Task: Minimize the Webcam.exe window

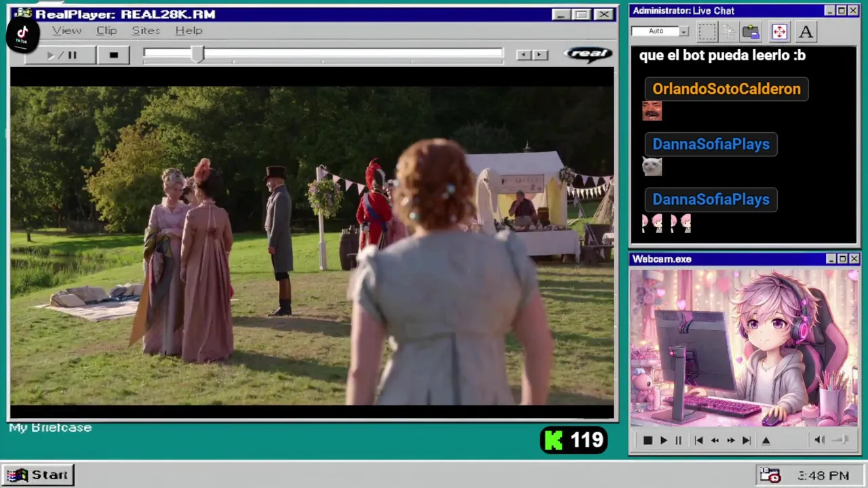Action: coord(831,259)
